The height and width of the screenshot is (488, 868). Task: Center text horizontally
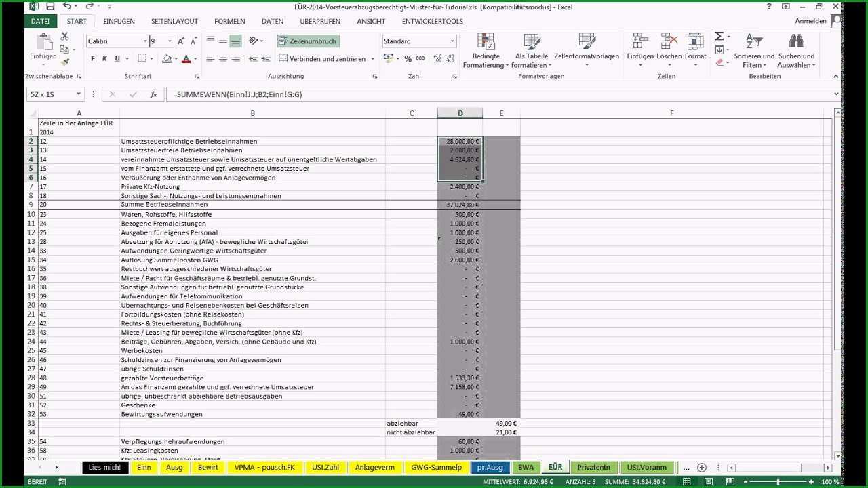click(223, 59)
